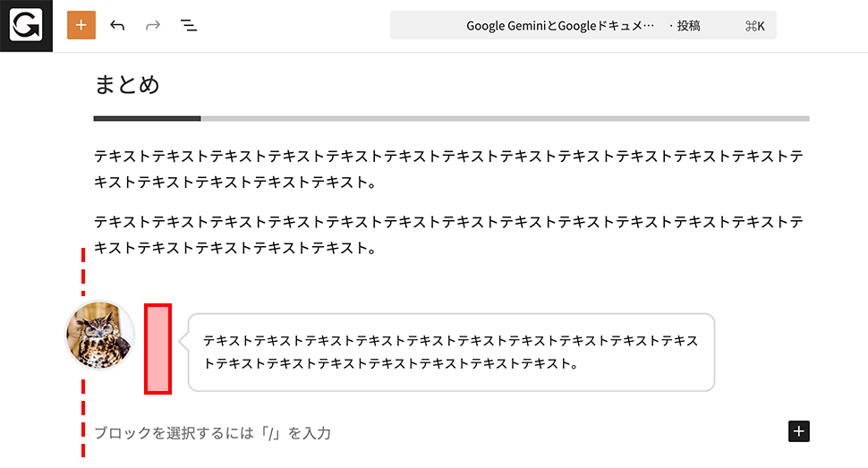Select the speech bubble text

(x=450, y=353)
